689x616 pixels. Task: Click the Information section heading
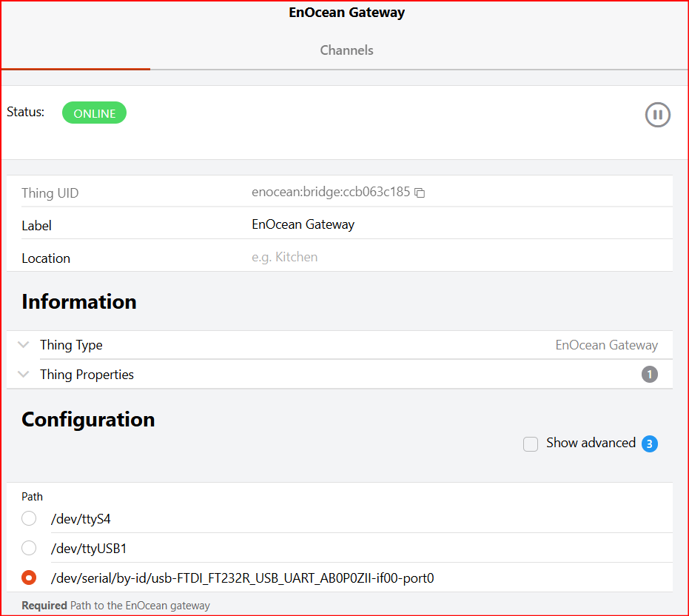[79, 301]
